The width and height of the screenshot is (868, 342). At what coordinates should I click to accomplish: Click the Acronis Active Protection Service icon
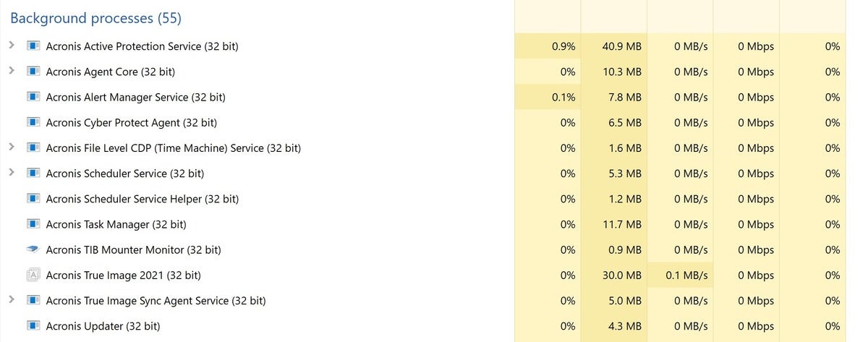33,46
